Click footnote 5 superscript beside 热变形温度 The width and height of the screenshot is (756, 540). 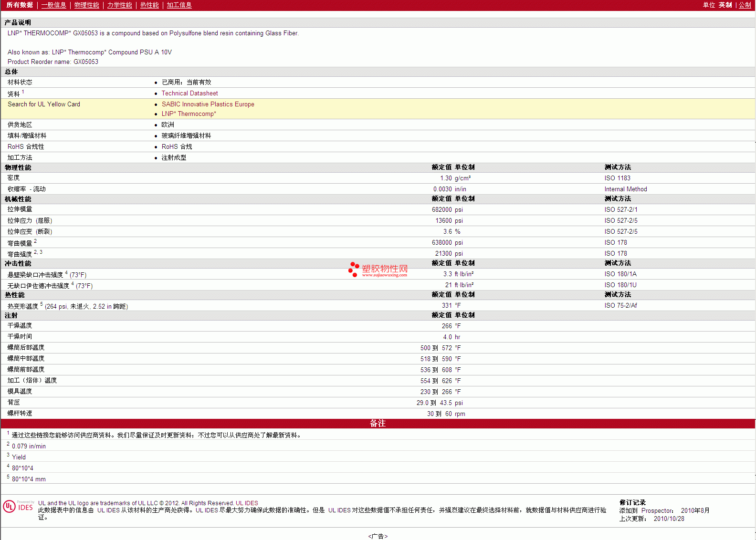(42, 304)
